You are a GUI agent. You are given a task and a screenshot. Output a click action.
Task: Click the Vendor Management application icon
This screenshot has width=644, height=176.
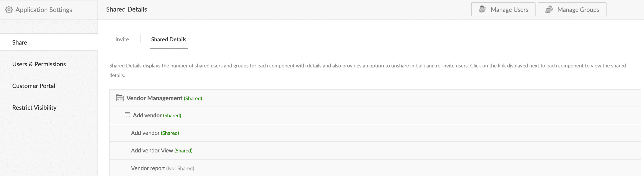click(x=120, y=98)
